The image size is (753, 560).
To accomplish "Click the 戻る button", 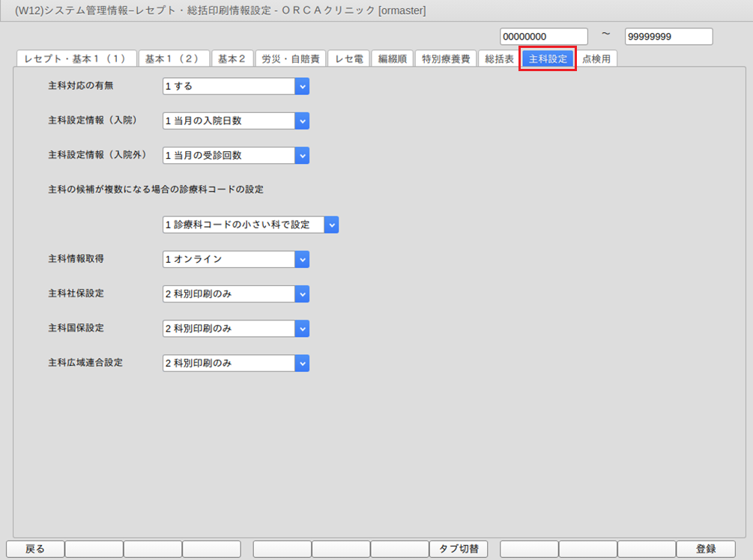I will [x=35, y=549].
